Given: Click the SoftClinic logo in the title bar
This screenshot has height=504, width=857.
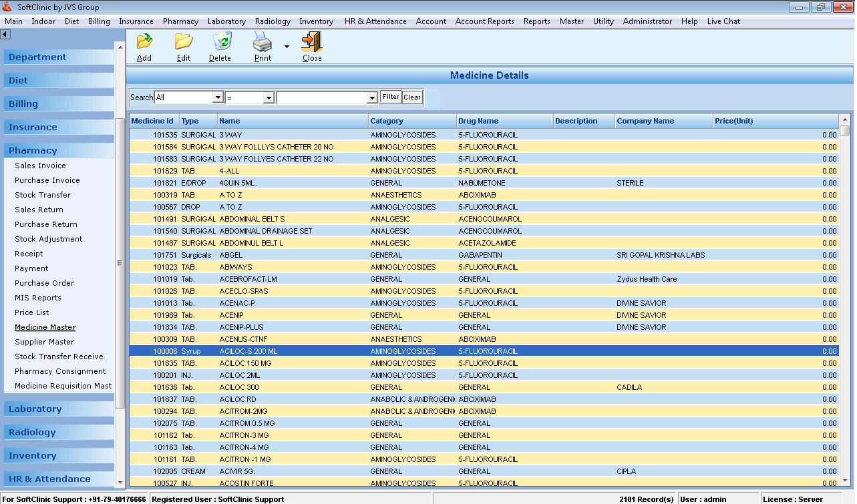Looking at the screenshot, I should tap(7, 6).
